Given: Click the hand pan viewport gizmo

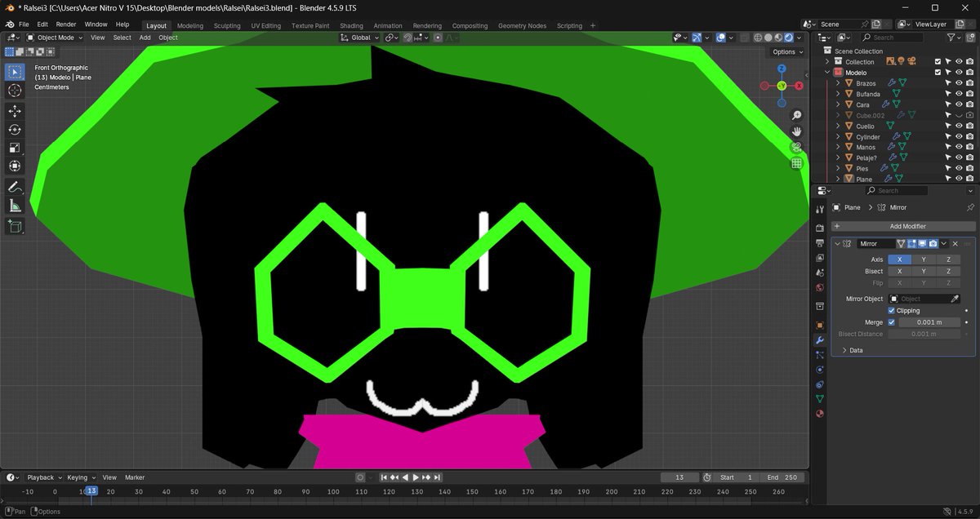Looking at the screenshot, I should click(x=797, y=131).
